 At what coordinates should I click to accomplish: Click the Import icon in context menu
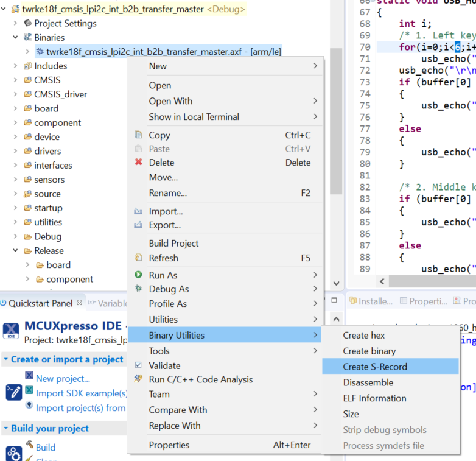[138, 211]
